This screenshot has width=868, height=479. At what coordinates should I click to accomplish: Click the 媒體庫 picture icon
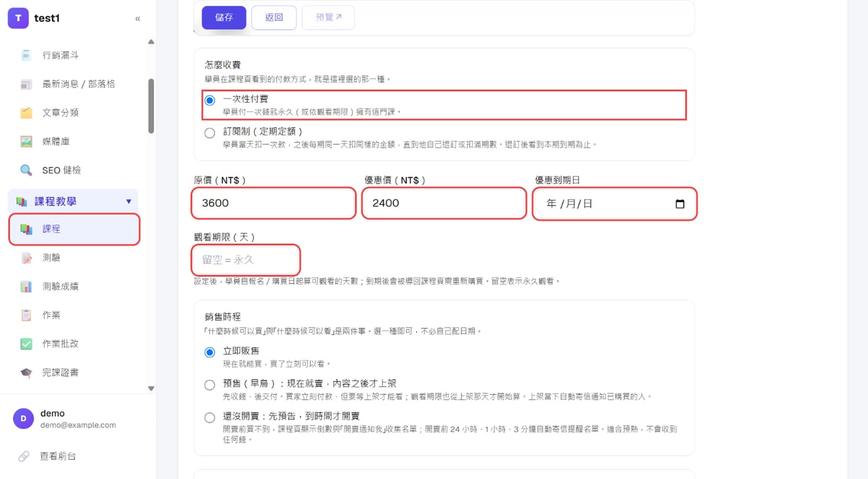(26, 141)
